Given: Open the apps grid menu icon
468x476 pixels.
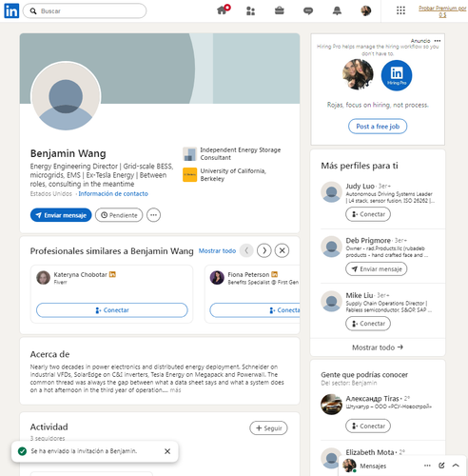Looking at the screenshot, I should tap(400, 10).
